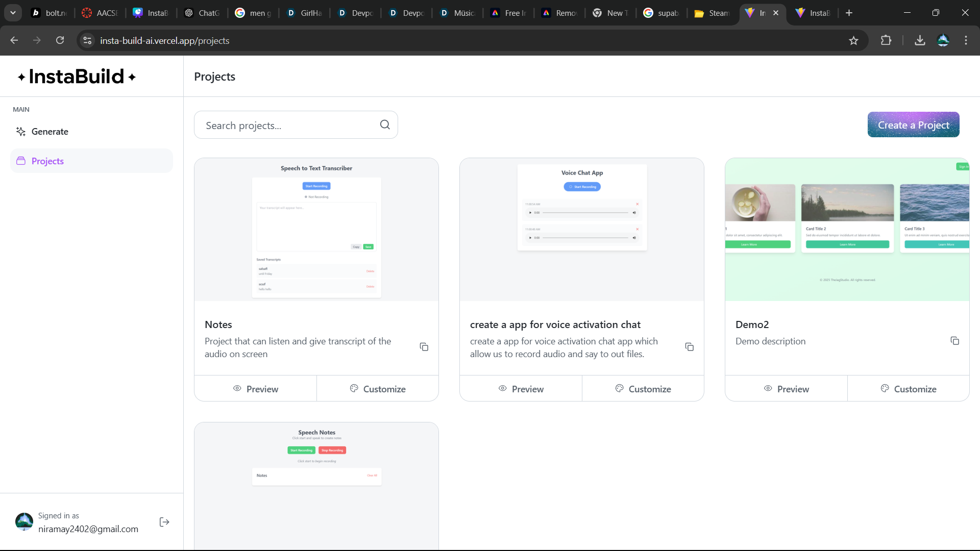Select Projects in the sidebar
This screenshot has height=551, width=980.
click(x=47, y=161)
